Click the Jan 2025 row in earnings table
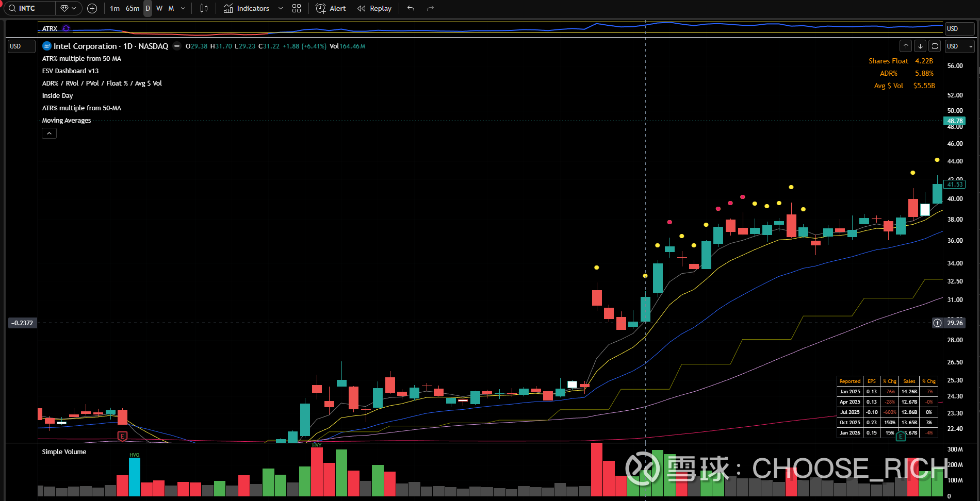The width and height of the screenshot is (980, 501). coord(887,392)
